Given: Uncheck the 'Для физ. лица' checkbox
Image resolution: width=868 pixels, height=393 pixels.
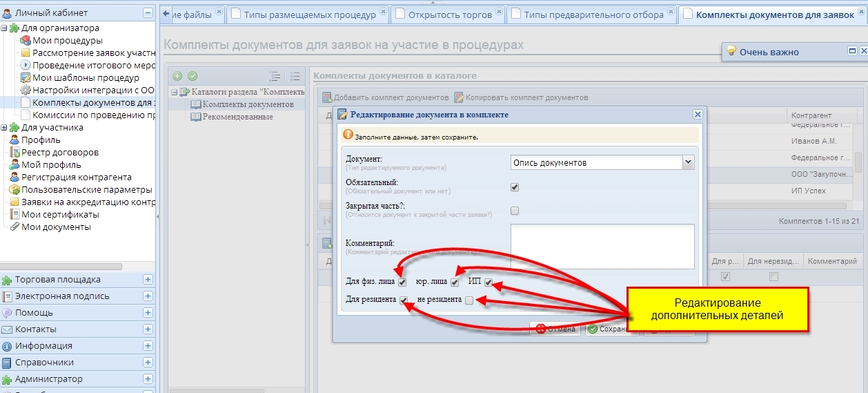Looking at the screenshot, I should pos(402,282).
